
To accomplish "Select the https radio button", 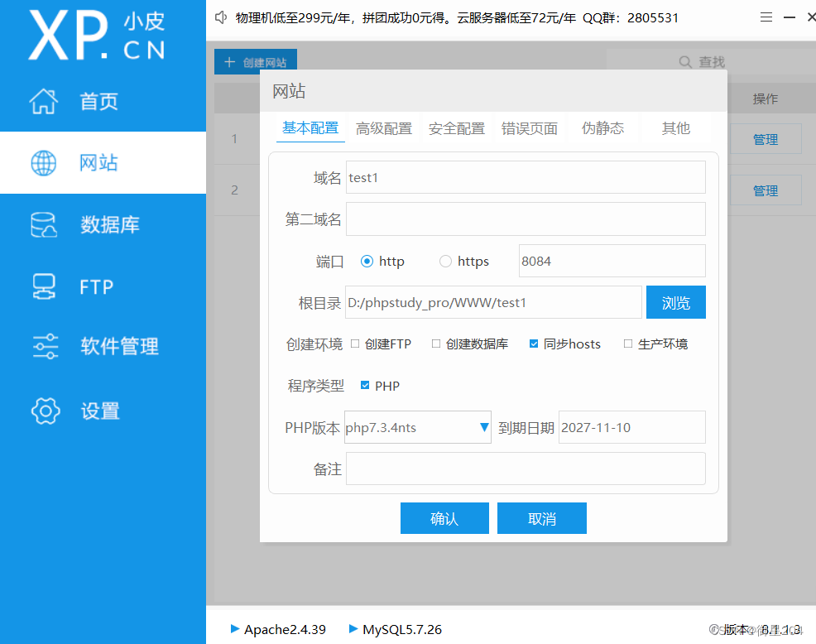I will click(445, 261).
